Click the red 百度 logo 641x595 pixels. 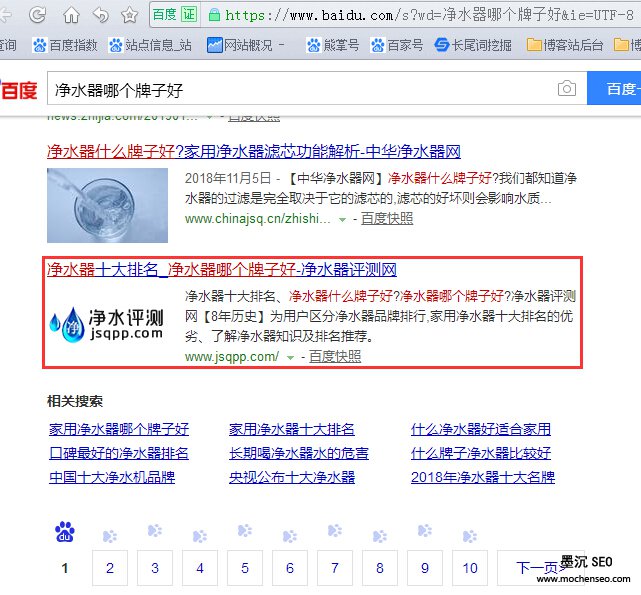pyautogui.click(x=19, y=89)
